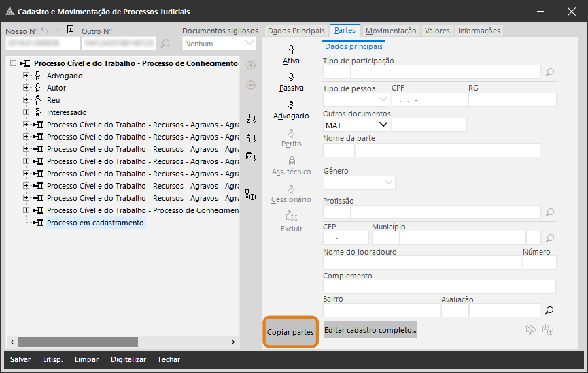588x373 pixels.
Task: Expand the Advogado tree node
Action: coord(27,76)
